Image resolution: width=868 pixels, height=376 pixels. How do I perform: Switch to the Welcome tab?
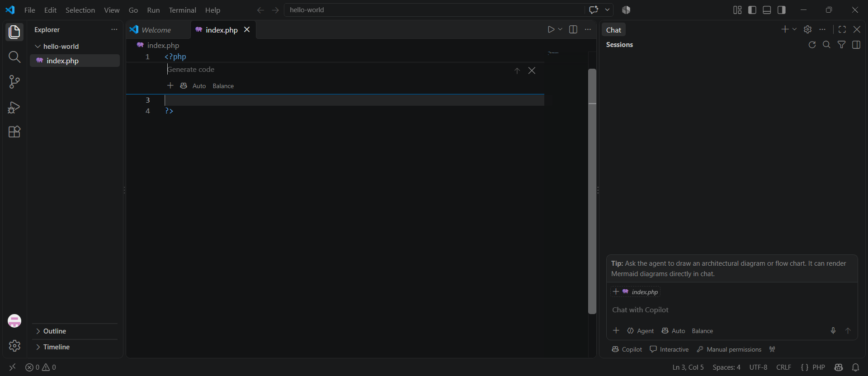tap(158, 30)
